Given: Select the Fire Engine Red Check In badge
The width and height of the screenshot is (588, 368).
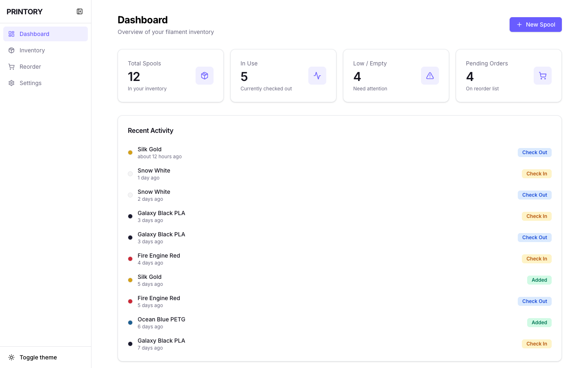Looking at the screenshot, I should pos(537,259).
